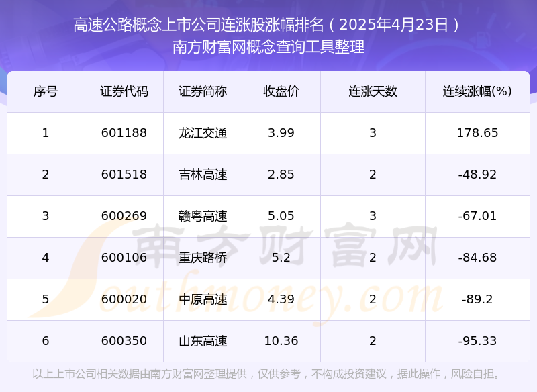Select stock name 重庆路桥
Screen dimensions: 537x392
point(203,258)
